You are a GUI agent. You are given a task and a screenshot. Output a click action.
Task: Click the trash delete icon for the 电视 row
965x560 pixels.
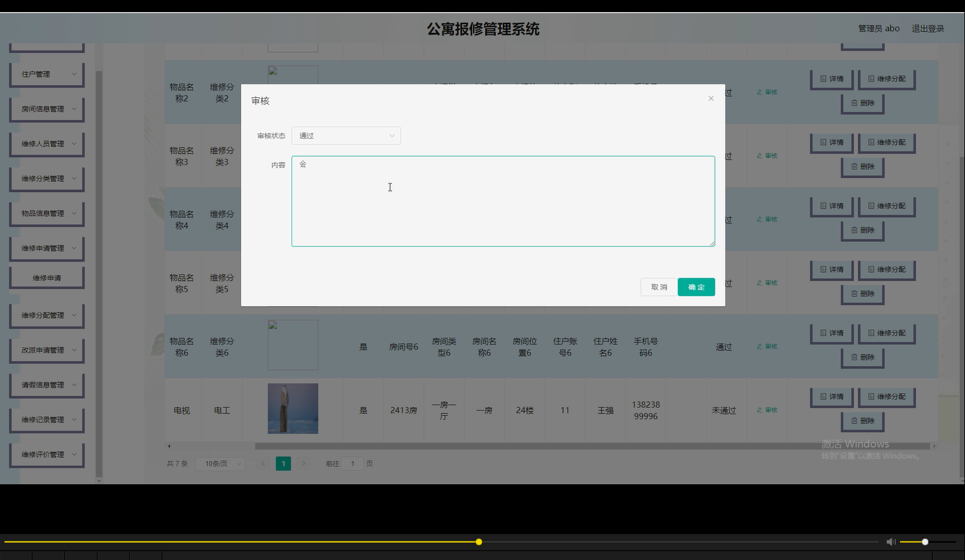click(x=855, y=421)
